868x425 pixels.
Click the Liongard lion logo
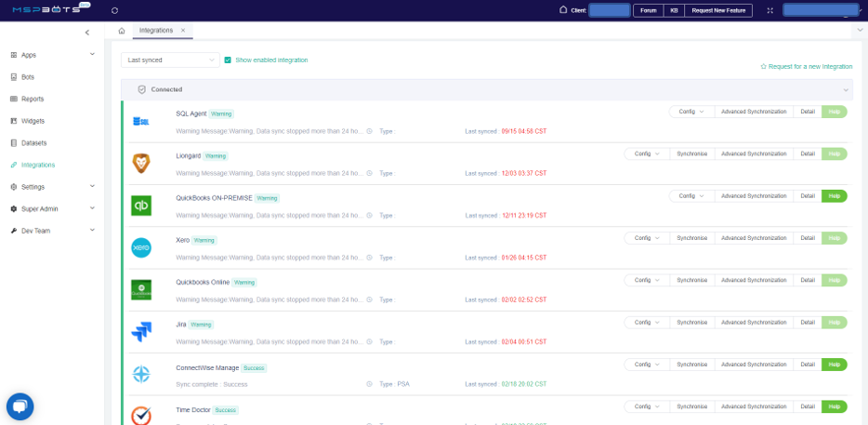(x=141, y=163)
